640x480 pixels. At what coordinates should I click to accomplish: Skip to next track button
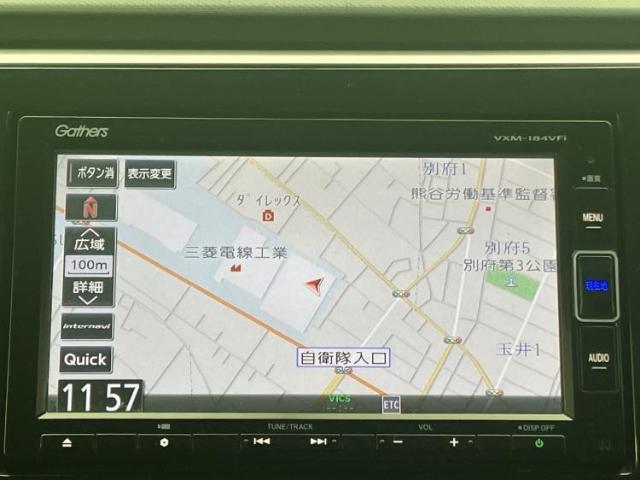tap(319, 442)
